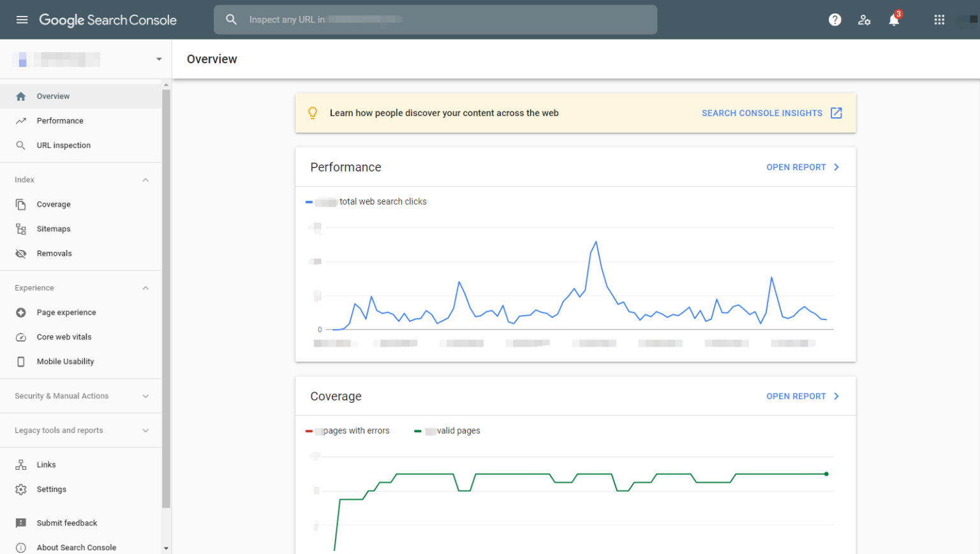Open the property selector dropdown
The width and height of the screenshot is (980, 554).
point(158,59)
